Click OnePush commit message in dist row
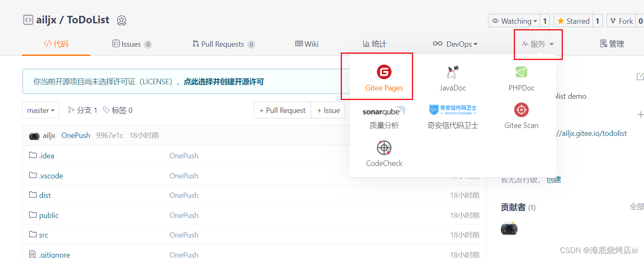 (x=184, y=195)
